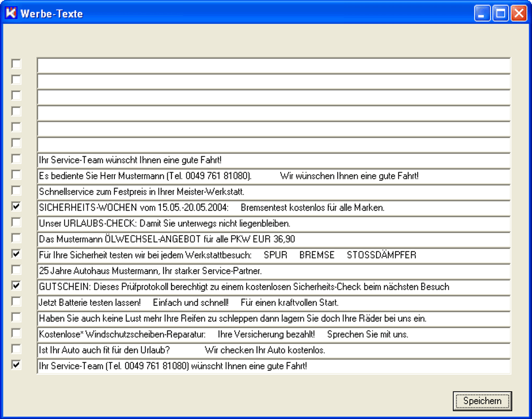Viewport: 532px width, 419px height.
Task: Check the ÖLWECHSEL-ANGEBOT checkbox
Action: [x=16, y=238]
